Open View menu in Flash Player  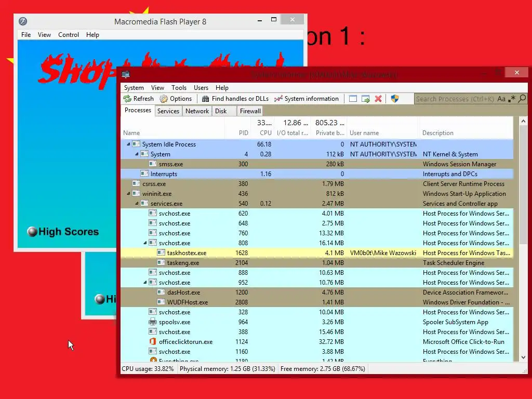coord(44,35)
